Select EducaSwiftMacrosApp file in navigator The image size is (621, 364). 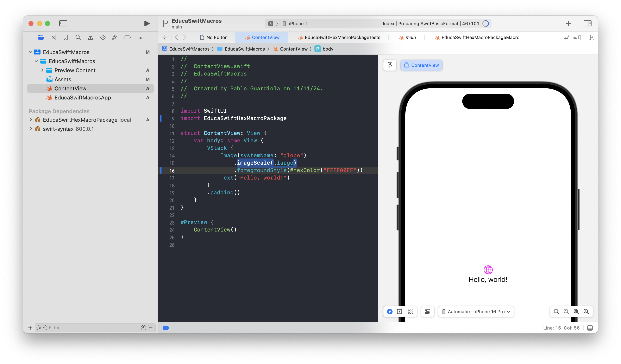83,97
